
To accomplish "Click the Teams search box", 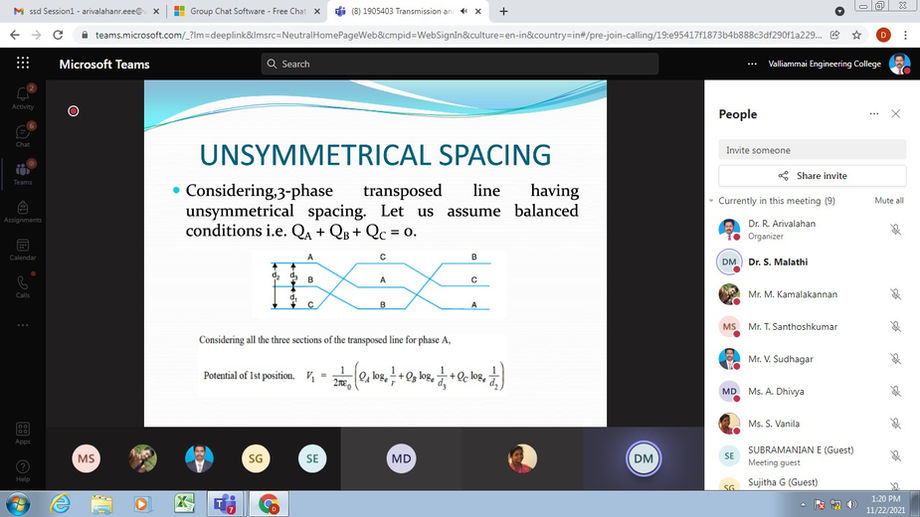I will (460, 64).
